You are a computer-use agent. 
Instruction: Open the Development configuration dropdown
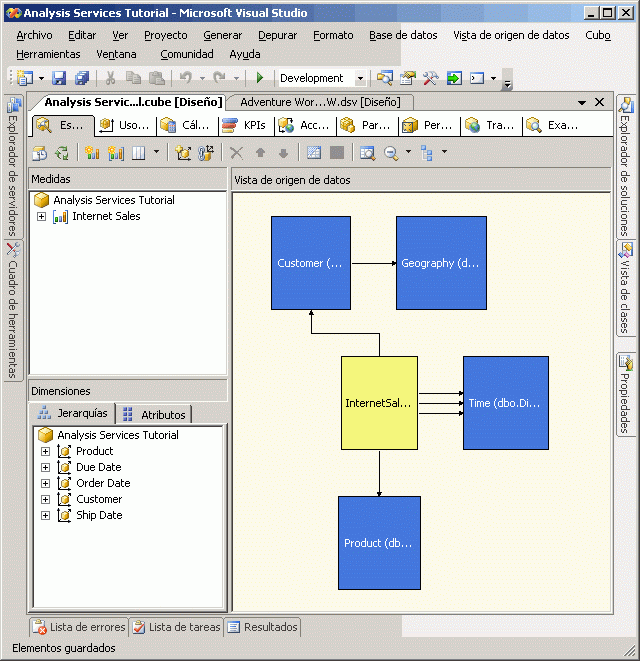pyautogui.click(x=360, y=78)
